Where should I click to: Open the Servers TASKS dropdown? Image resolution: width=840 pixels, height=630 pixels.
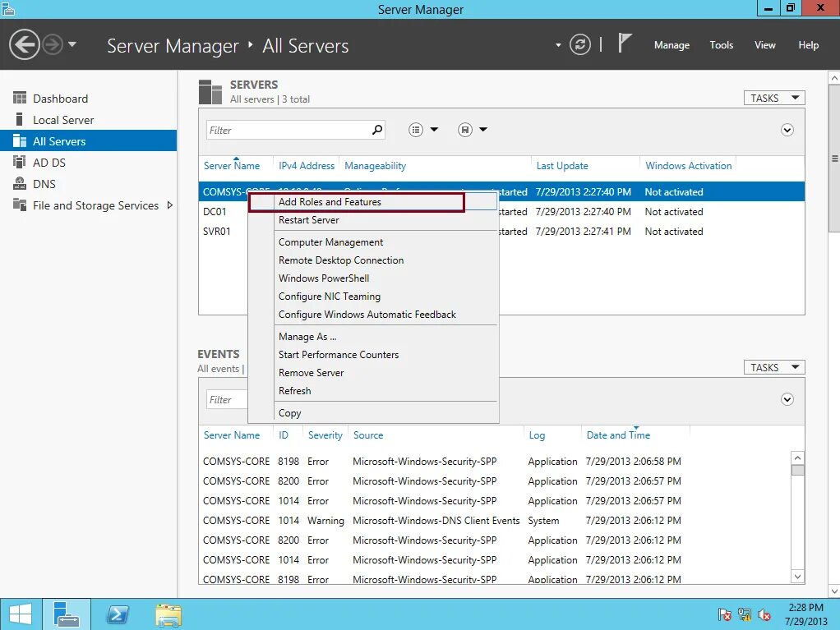click(774, 98)
